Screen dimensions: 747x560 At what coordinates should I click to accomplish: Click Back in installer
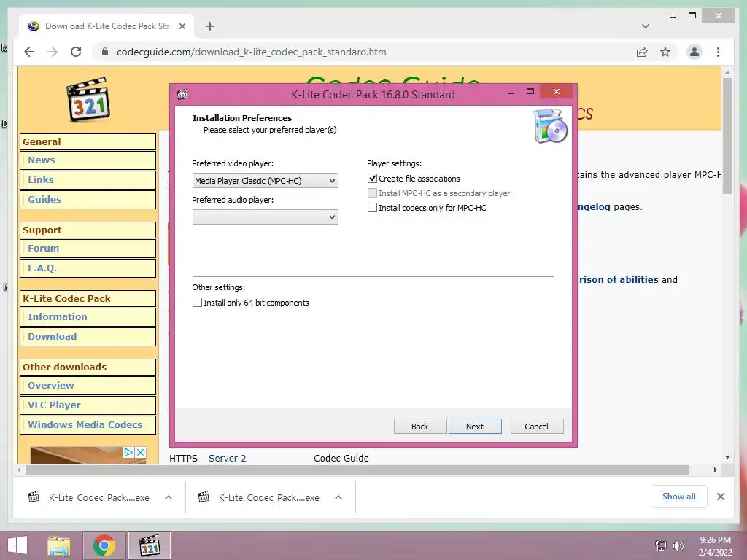pos(419,426)
